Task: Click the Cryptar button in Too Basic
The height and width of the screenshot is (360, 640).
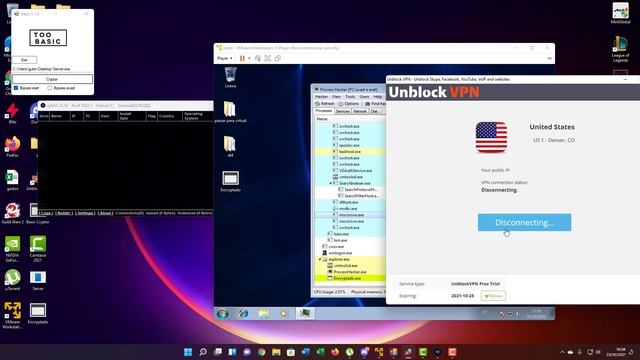Action: pos(52,79)
